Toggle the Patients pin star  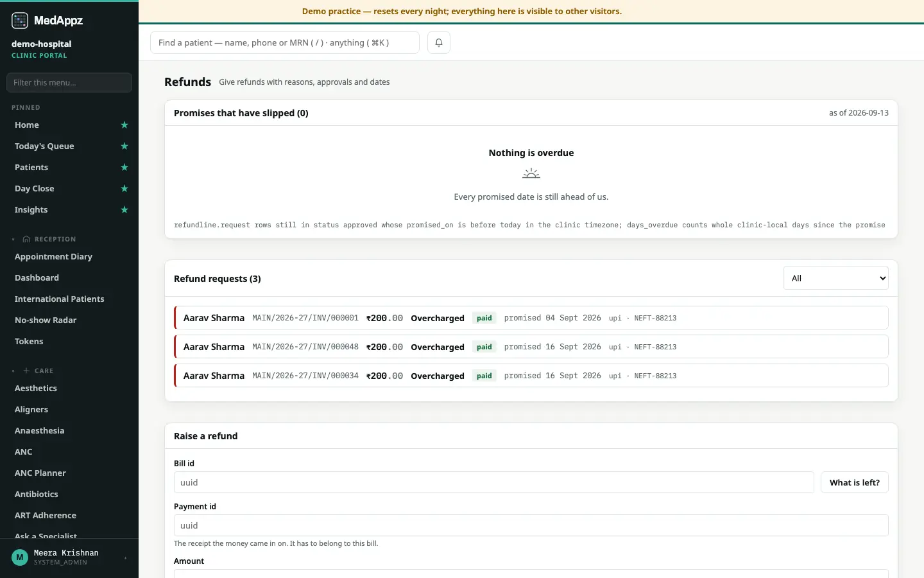pyautogui.click(x=124, y=168)
